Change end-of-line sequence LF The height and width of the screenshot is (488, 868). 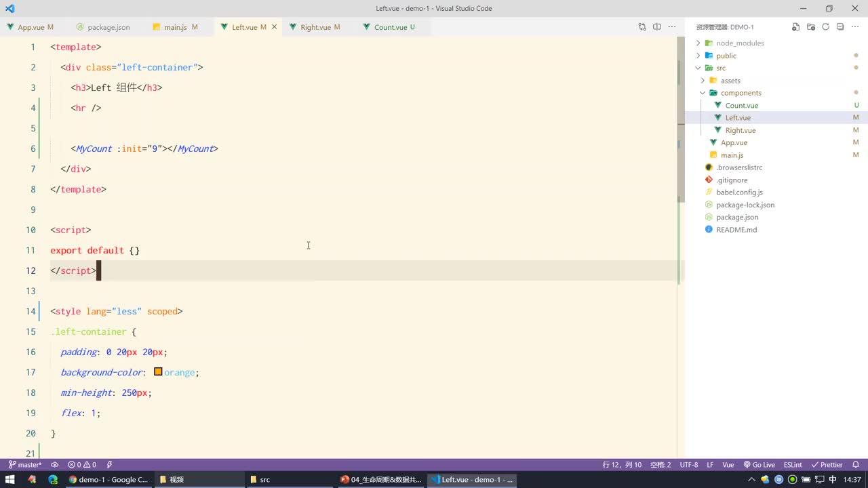pyautogui.click(x=710, y=465)
